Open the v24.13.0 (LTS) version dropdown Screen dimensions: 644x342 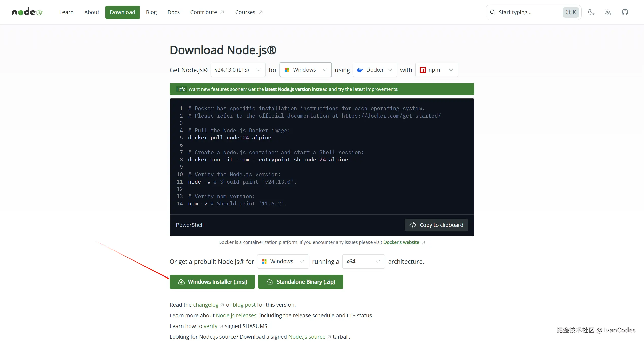238,70
